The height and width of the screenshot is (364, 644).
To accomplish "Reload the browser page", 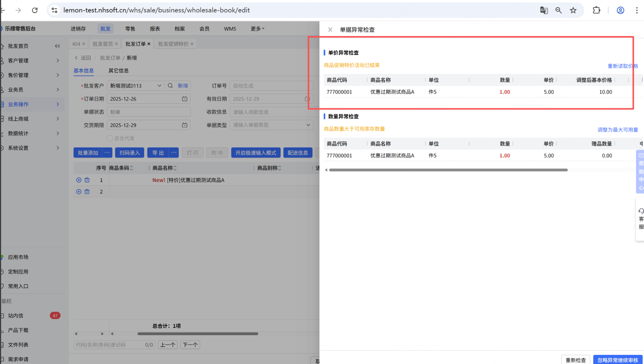I will [35, 10].
